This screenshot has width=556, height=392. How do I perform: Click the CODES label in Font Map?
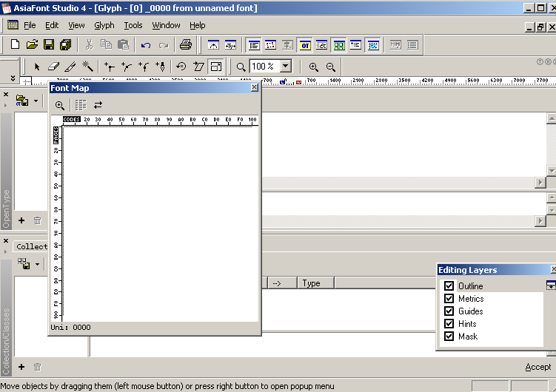72,119
